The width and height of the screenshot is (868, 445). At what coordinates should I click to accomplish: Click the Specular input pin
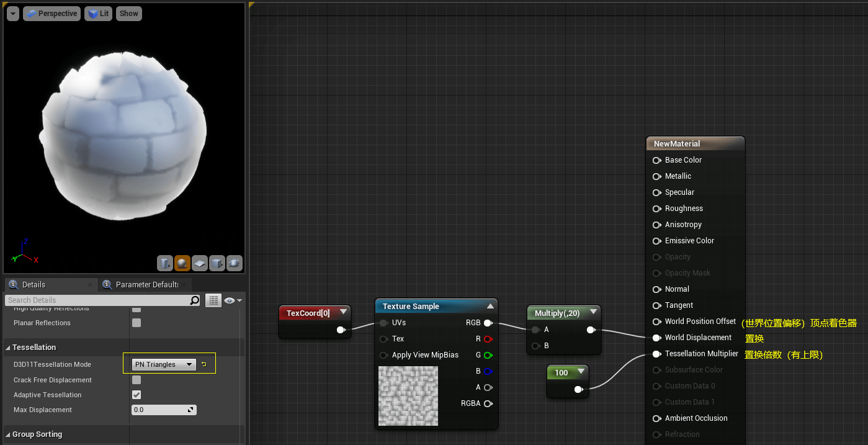657,192
